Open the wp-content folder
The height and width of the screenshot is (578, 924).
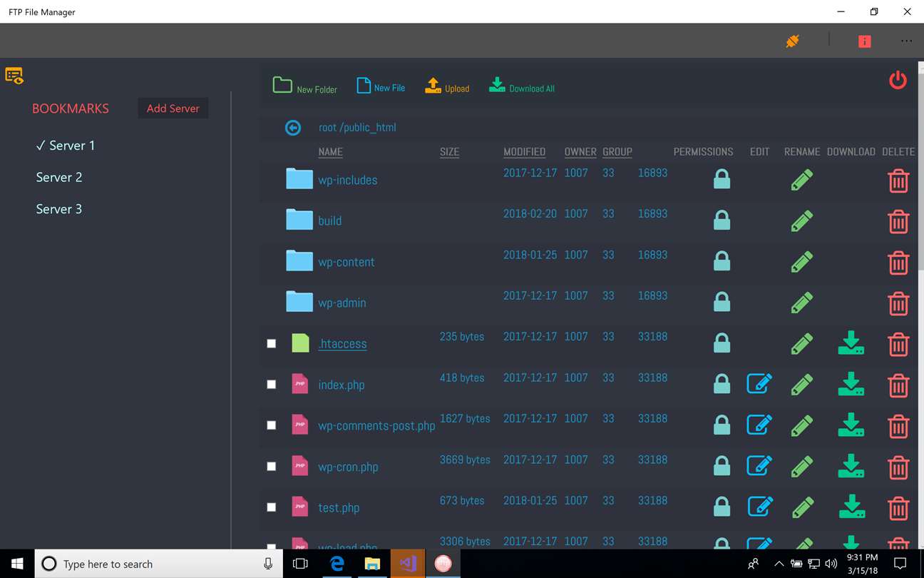[x=346, y=262]
